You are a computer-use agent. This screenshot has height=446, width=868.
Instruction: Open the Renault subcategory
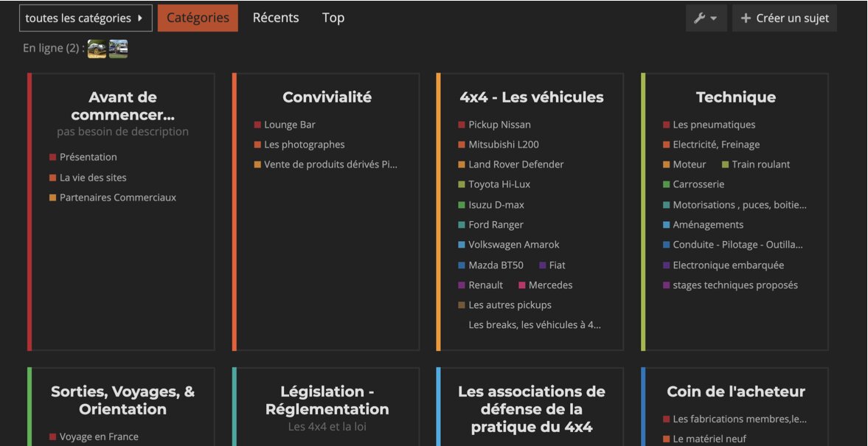[481, 285]
